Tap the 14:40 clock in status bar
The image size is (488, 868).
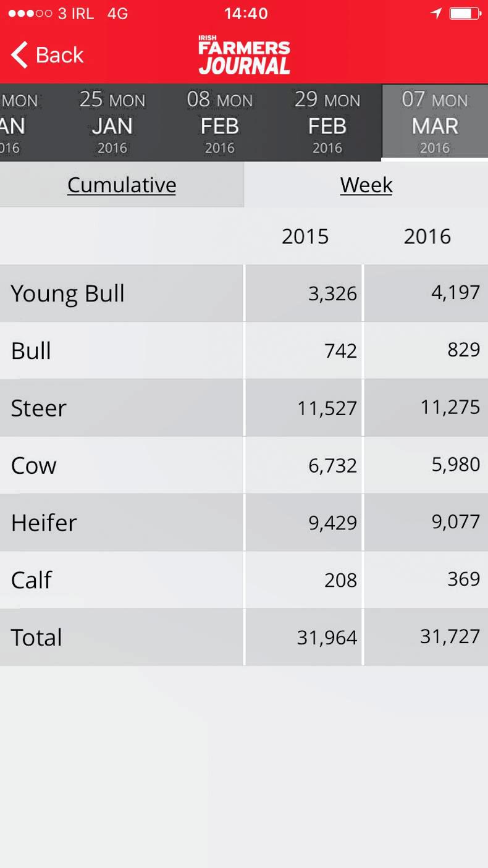coord(245,14)
